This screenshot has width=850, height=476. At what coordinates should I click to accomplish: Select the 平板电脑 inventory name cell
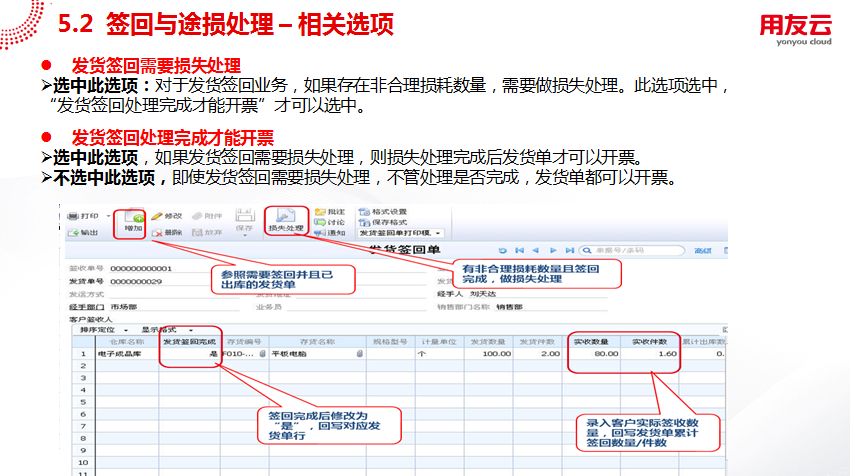(x=317, y=353)
